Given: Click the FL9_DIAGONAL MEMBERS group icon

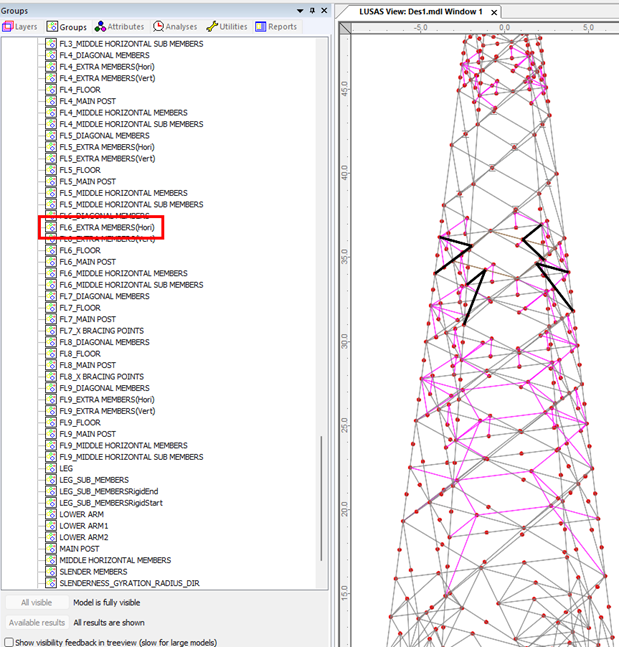Looking at the screenshot, I should (x=51, y=388).
